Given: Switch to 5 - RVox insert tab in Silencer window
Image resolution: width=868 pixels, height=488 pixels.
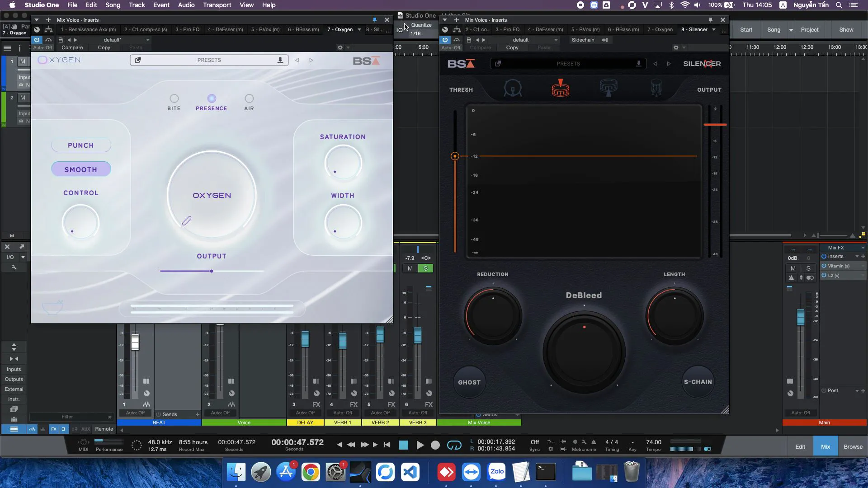Looking at the screenshot, I should (x=585, y=30).
